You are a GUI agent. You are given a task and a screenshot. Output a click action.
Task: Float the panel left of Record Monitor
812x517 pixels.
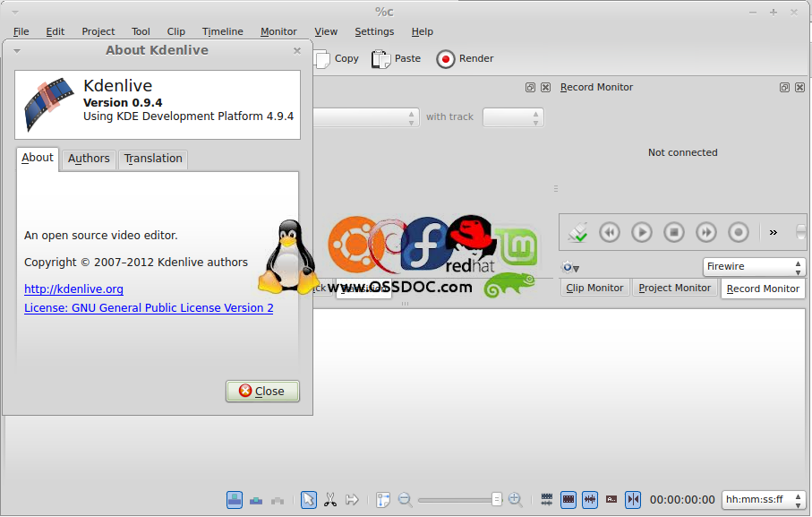point(530,88)
